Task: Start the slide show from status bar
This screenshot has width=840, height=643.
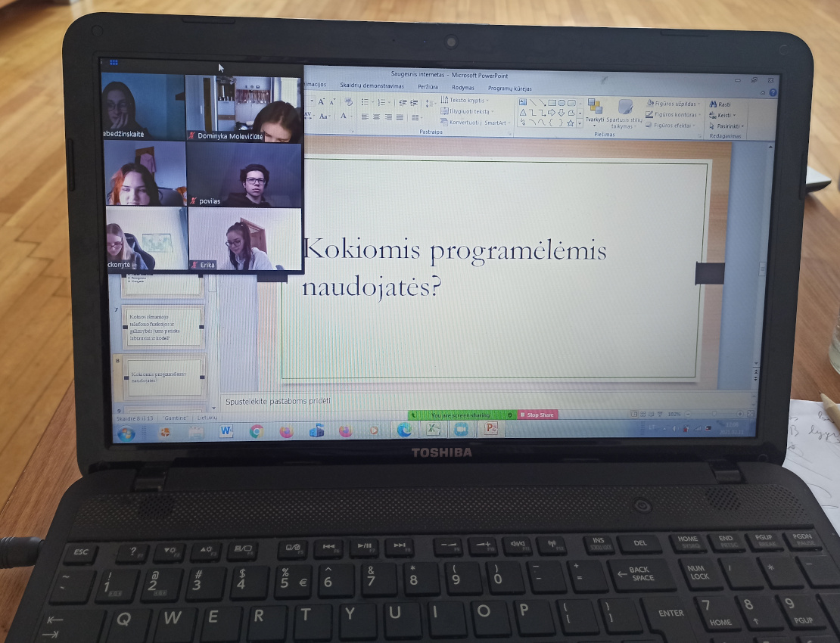Action: pyautogui.click(x=659, y=415)
